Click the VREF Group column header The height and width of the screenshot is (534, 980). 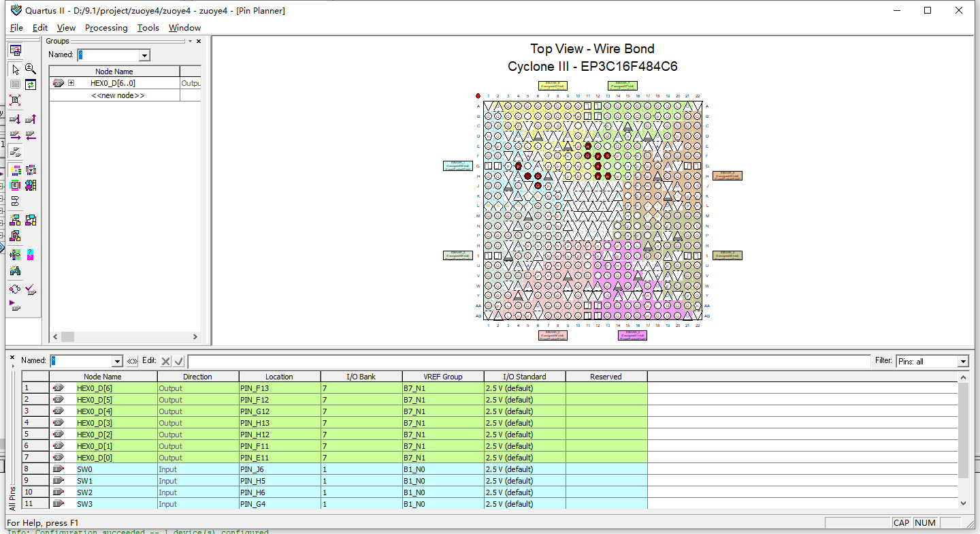coord(443,377)
